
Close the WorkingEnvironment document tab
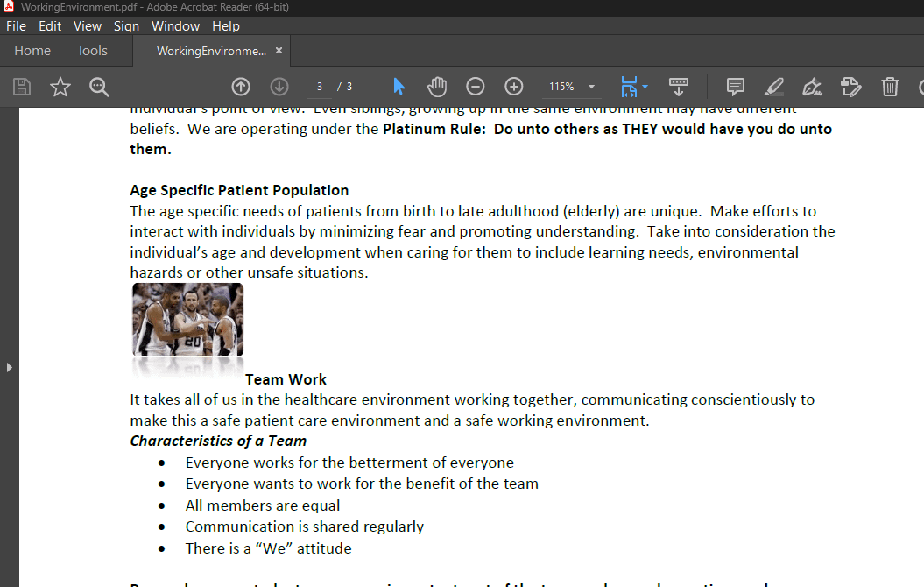(x=279, y=51)
